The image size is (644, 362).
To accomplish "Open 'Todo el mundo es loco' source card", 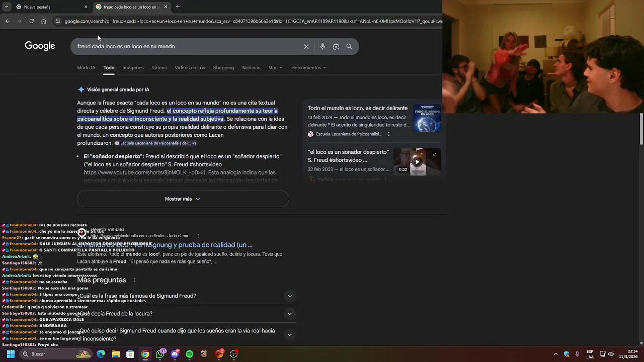I will point(358,108).
